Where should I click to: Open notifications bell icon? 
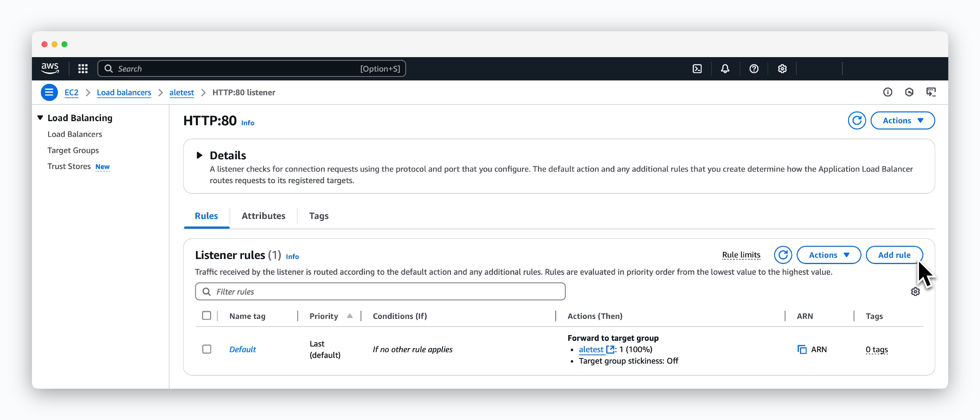[725, 69]
